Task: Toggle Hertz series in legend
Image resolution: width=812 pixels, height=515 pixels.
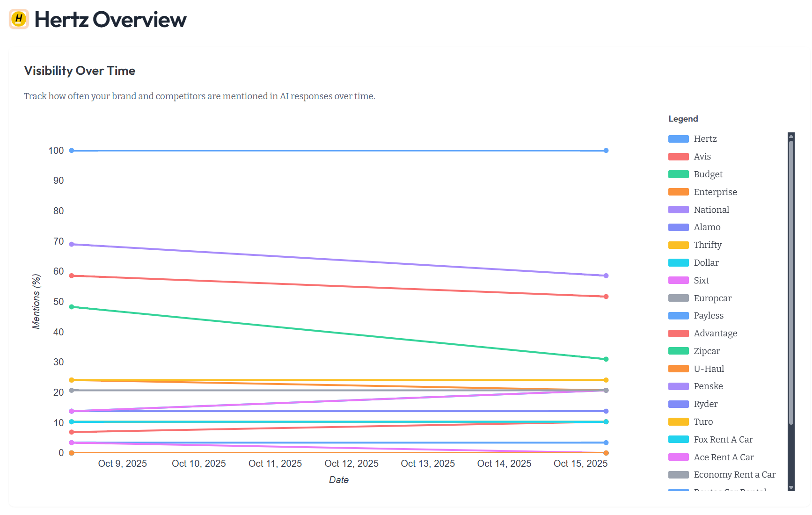Action: [x=705, y=139]
